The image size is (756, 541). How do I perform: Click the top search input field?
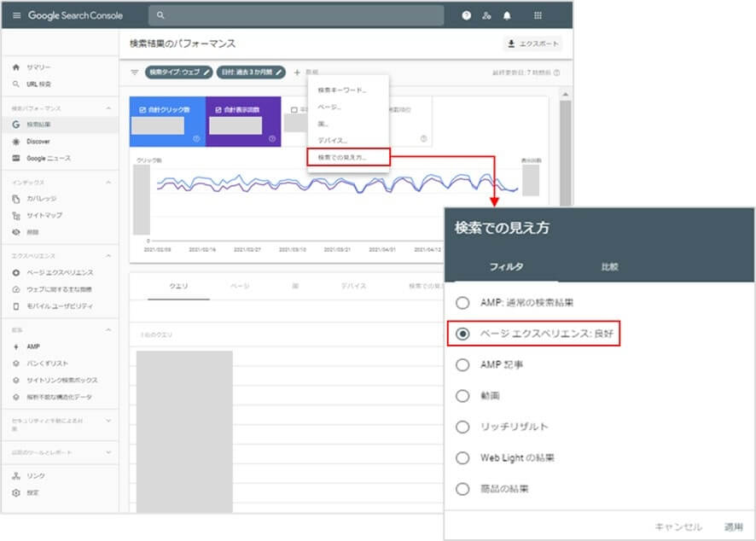296,15
